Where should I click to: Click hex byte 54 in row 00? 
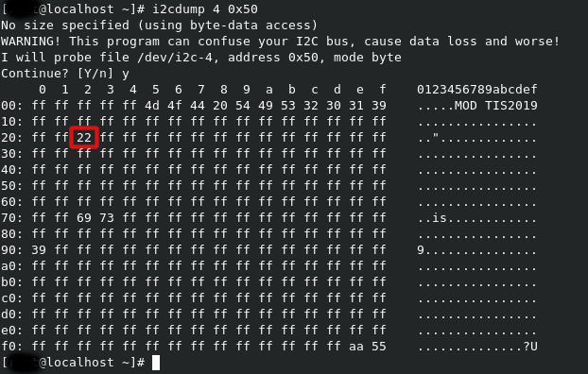[243, 105]
